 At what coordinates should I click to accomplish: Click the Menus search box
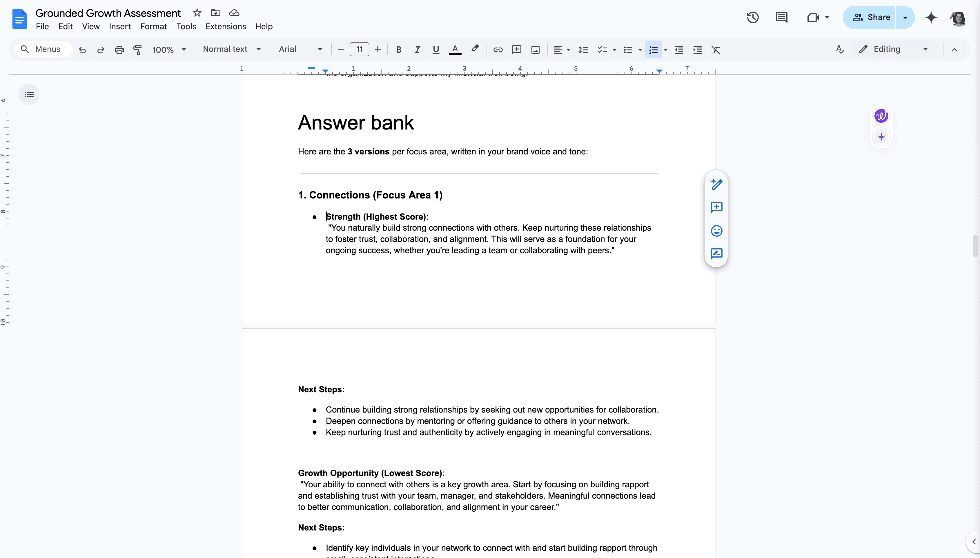43,50
